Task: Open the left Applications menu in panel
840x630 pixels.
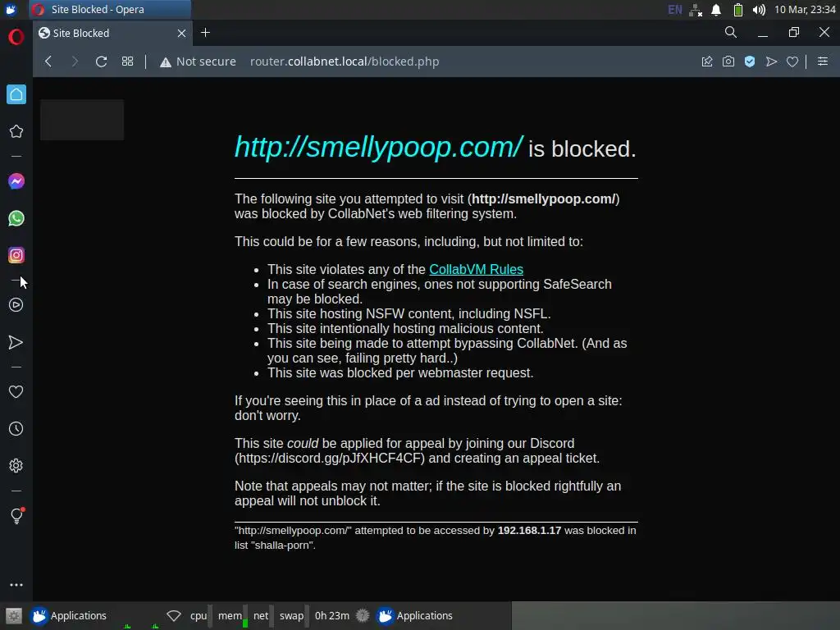Action: tap(69, 615)
